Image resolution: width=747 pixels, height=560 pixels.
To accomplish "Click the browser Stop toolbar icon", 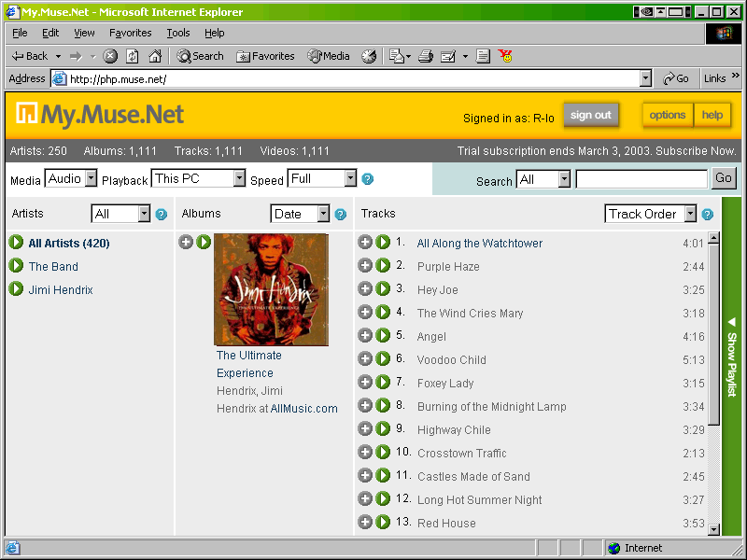I will click(110, 56).
